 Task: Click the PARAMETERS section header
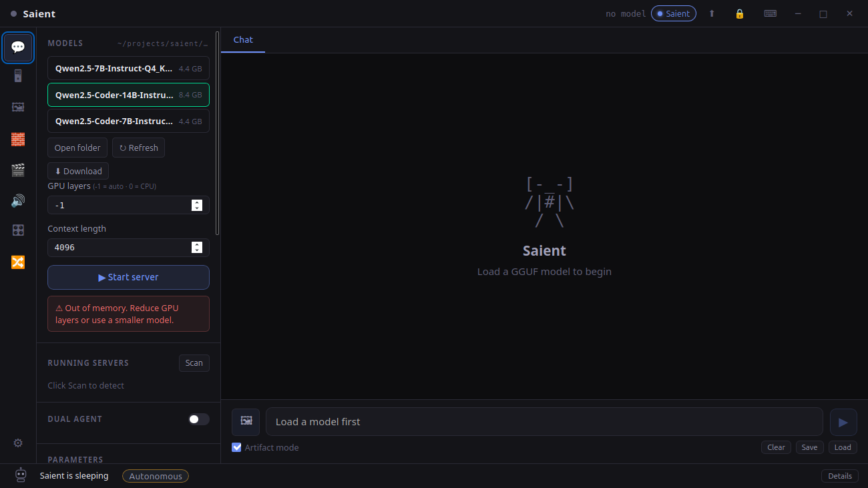pos(75,459)
